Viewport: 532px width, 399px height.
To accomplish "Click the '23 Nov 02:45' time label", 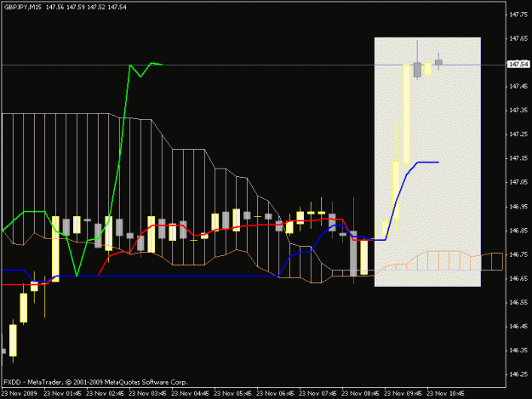I will pos(106,394).
